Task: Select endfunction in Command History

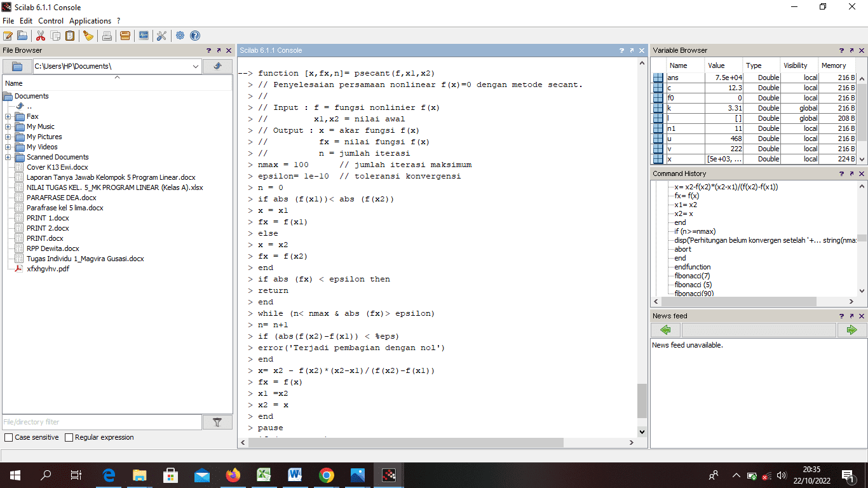Action: [x=693, y=267]
